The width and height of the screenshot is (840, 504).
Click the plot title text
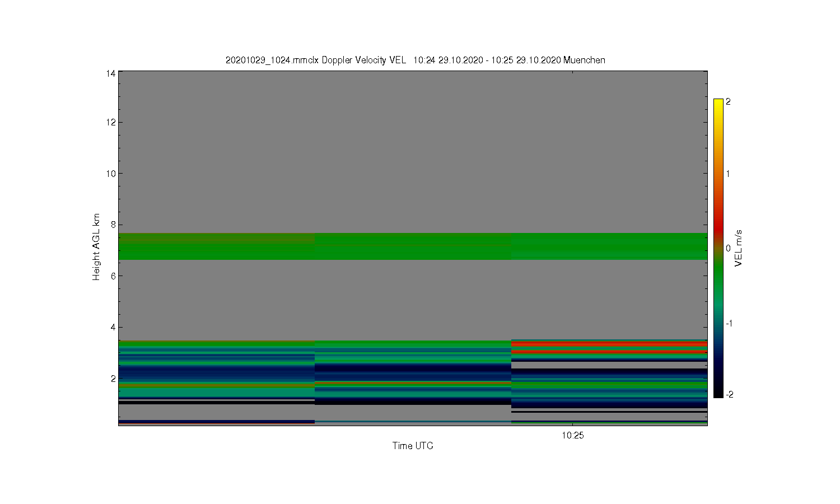click(415, 60)
